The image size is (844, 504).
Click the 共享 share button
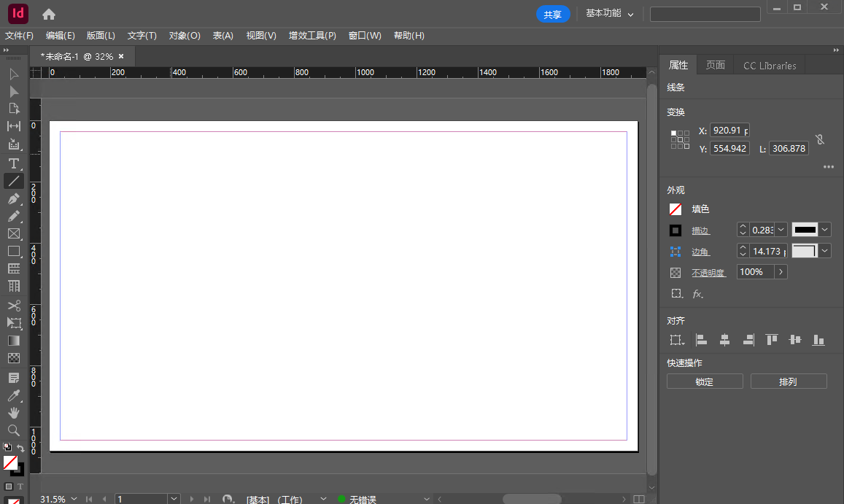pos(553,14)
